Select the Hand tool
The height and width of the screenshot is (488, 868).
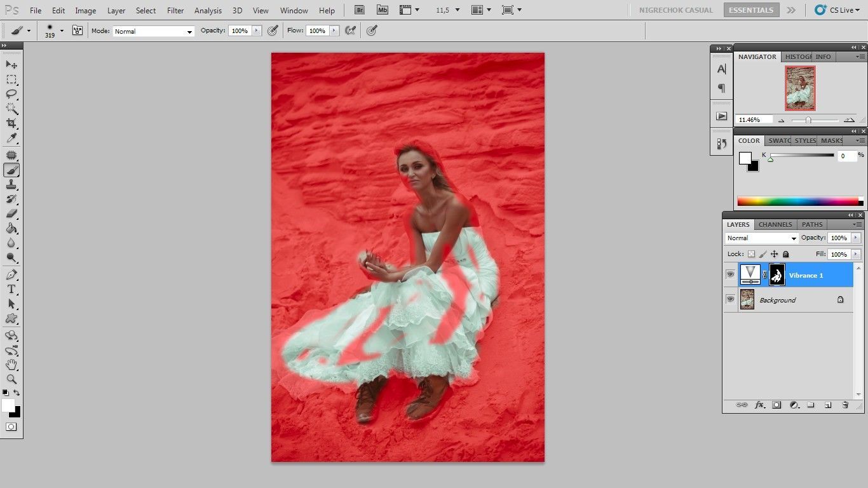[11, 365]
